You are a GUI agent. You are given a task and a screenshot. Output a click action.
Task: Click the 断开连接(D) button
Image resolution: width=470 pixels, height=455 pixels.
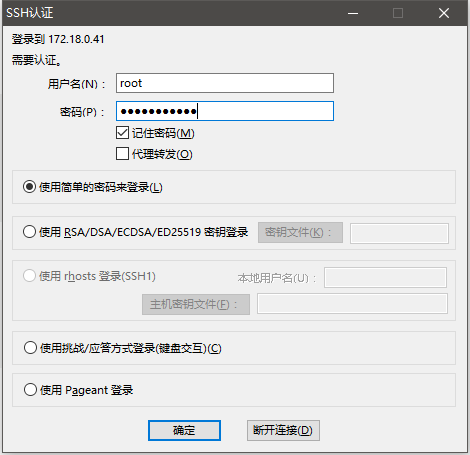point(283,430)
